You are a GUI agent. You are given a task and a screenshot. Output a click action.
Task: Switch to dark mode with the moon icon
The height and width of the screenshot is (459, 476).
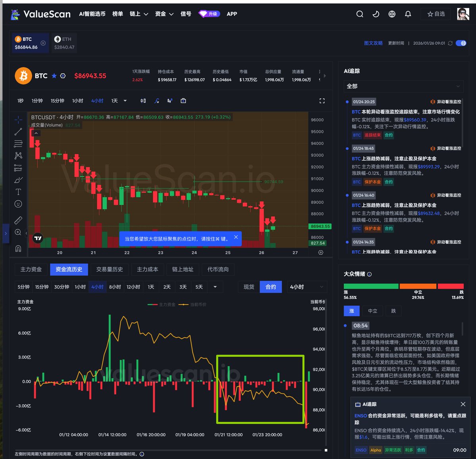click(x=376, y=14)
